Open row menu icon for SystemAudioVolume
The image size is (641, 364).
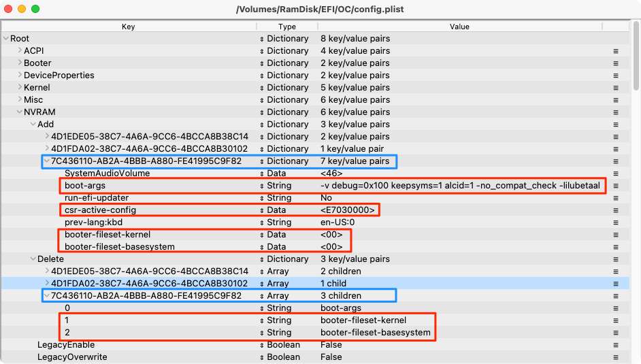[x=616, y=173]
